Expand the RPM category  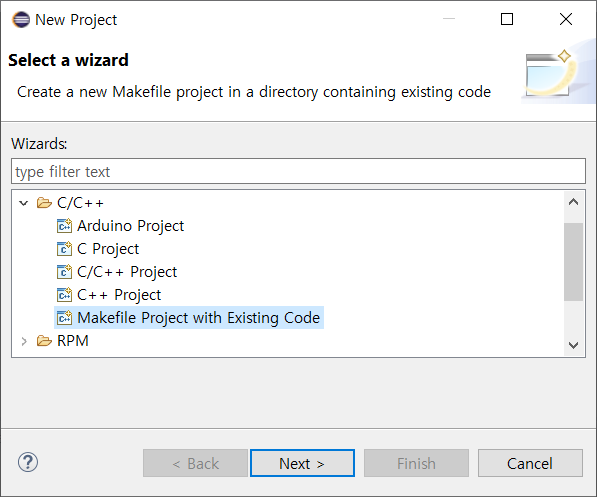click(x=24, y=341)
